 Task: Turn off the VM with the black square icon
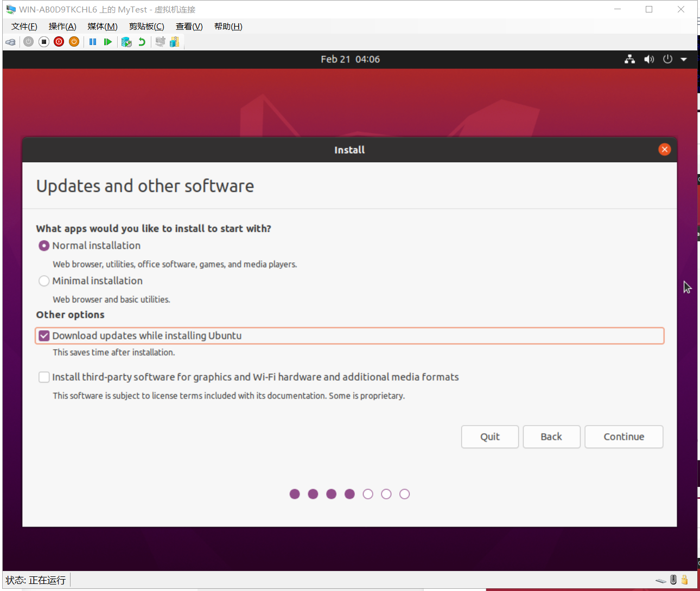click(x=44, y=42)
